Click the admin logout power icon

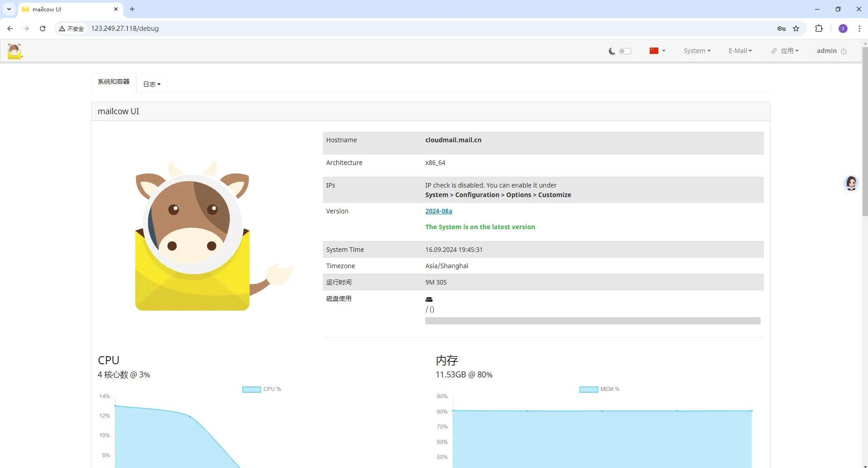(844, 51)
